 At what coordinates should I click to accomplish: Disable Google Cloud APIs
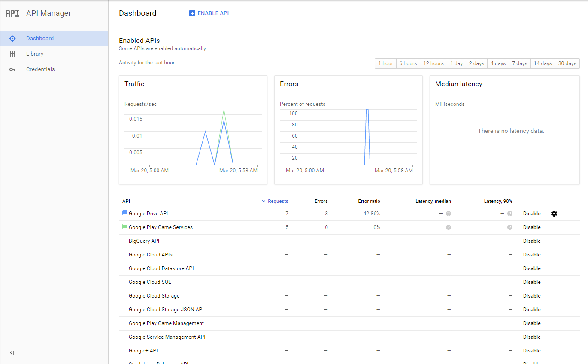(532, 255)
